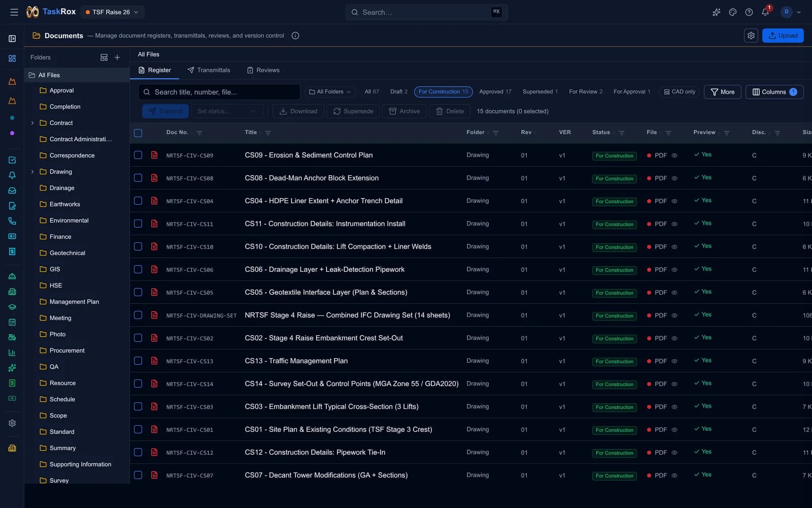This screenshot has width=812, height=508.
Task: Open the help question mark icon
Action: point(749,12)
